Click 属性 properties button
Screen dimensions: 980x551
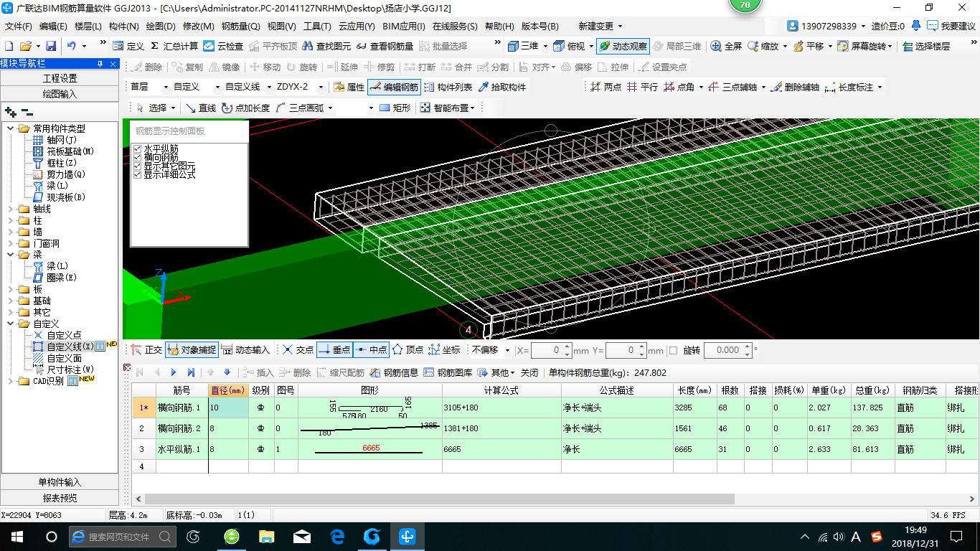349,87
